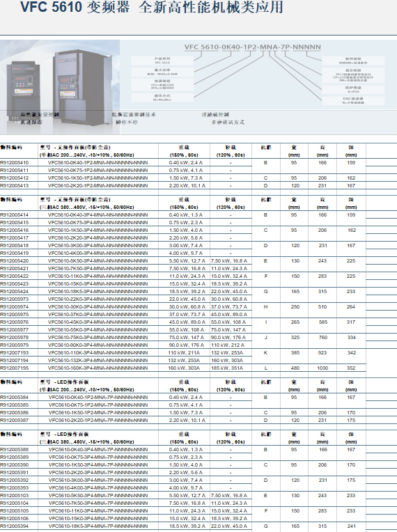Viewport: 397px width, 532px height.
Task: Click model VFC5610-0K40-1P2-MNA-NN-NNNNN-NNNN
Action: [x=98, y=163]
